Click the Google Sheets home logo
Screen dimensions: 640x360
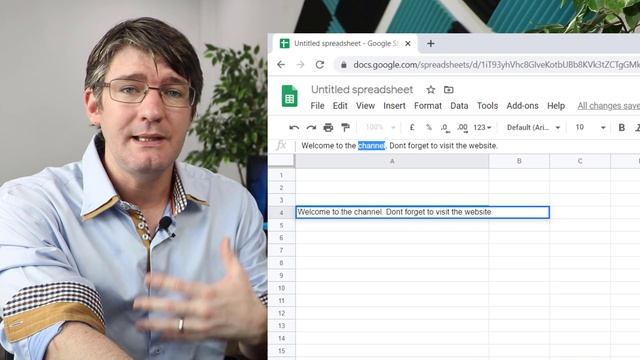[289, 96]
